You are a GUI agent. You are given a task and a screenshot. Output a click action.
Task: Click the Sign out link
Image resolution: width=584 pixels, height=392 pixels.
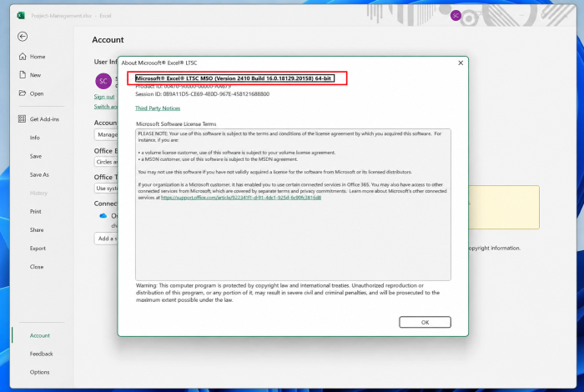104,97
